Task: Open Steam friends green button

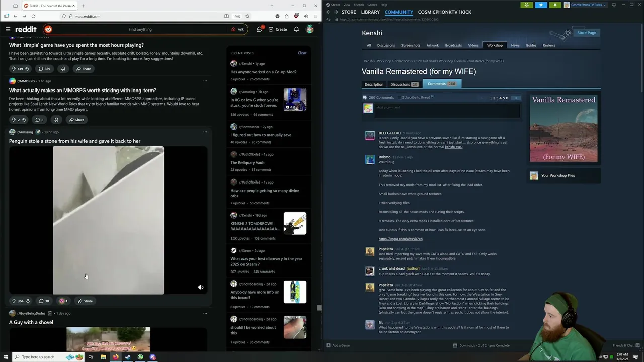Action: (527, 5)
